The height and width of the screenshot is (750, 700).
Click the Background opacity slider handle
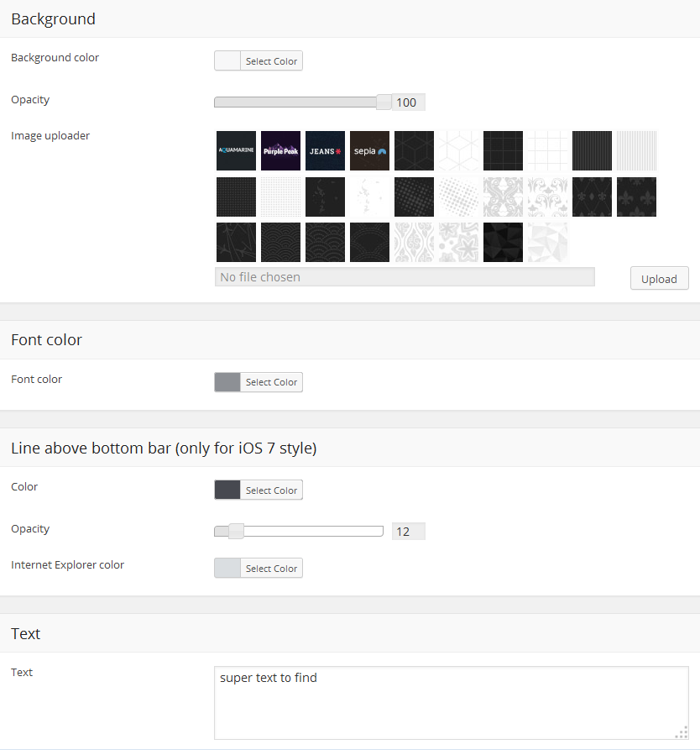384,102
